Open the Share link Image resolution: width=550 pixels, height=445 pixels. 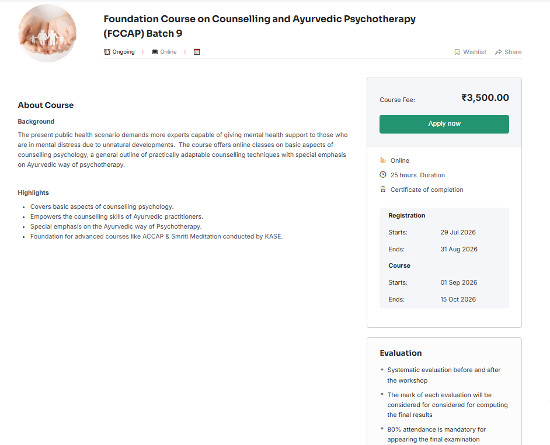[x=508, y=52]
